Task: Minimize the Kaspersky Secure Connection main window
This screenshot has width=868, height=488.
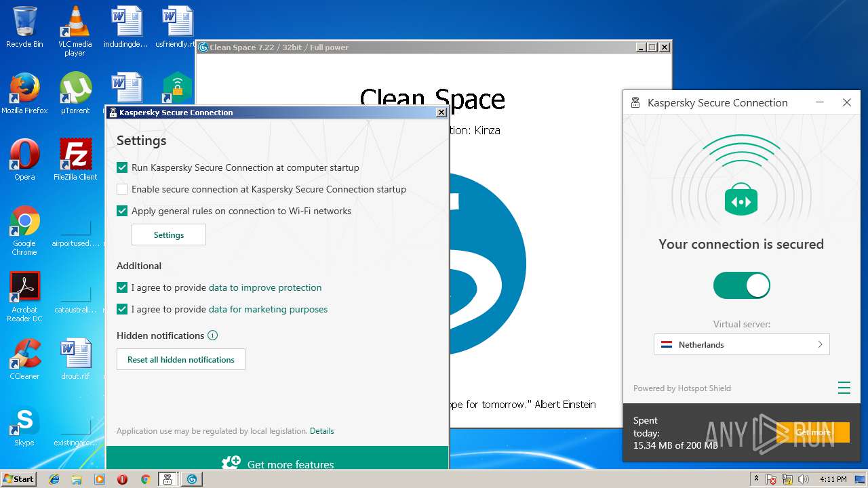Action: 820,102
